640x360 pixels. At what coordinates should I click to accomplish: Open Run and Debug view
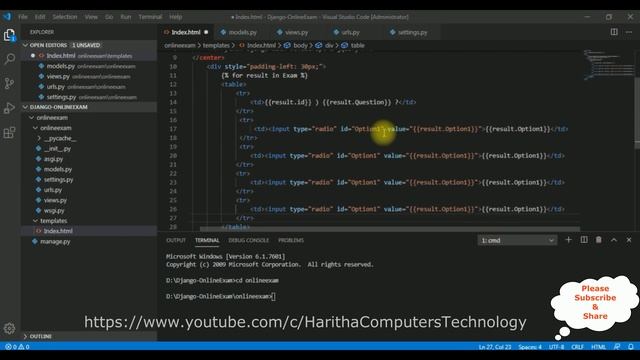pos(9,108)
